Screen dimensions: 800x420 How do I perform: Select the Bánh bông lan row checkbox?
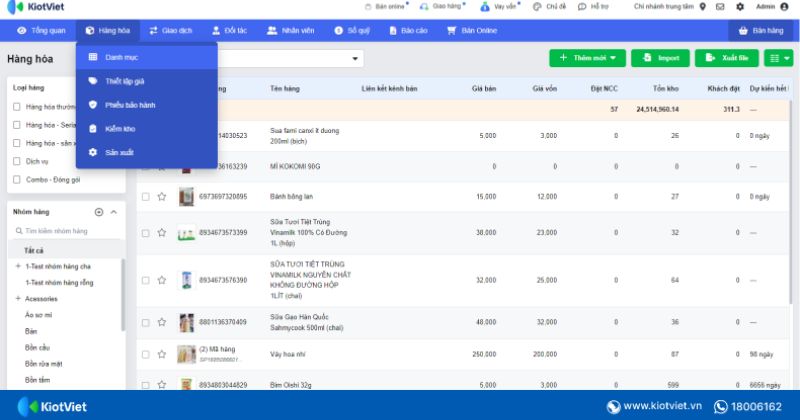[146, 196]
